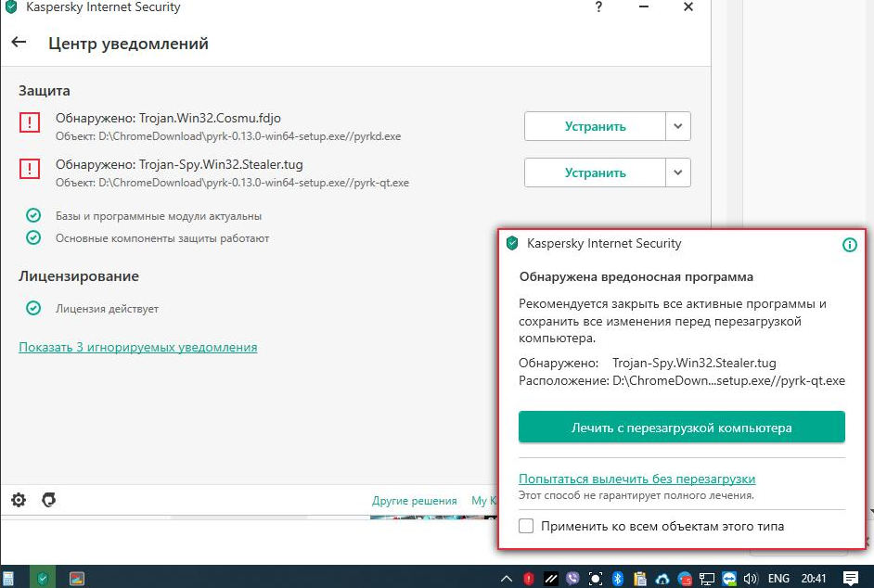Click the Лицензирование section heading
The width and height of the screenshot is (874, 588).
[79, 275]
